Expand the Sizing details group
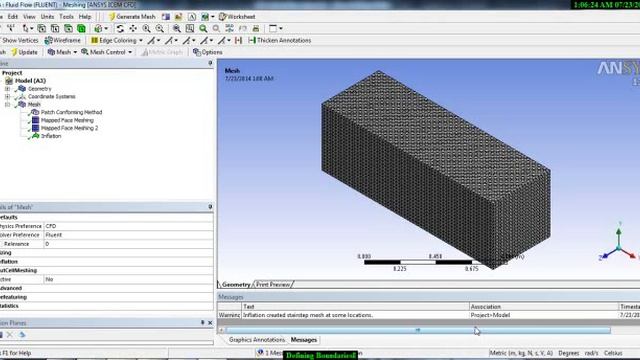Image resolution: width=640 pixels, height=360 pixels. [6, 253]
